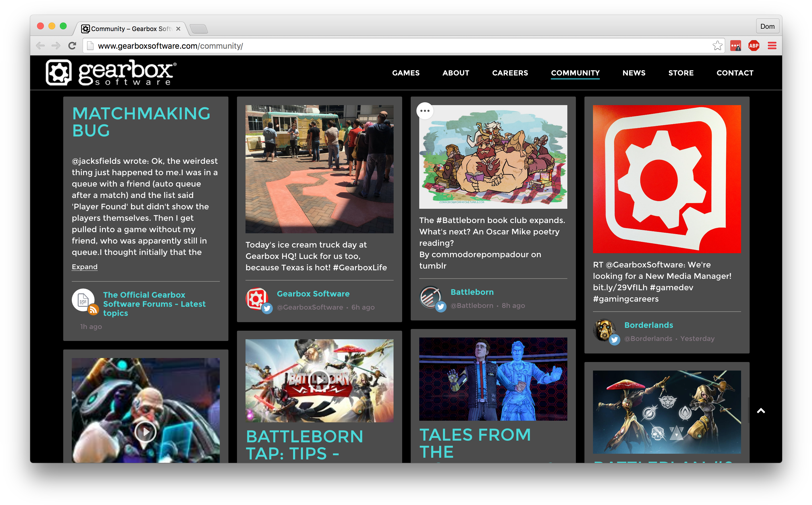This screenshot has width=812, height=505.
Task: Click the browser back arrow
Action: pos(40,46)
